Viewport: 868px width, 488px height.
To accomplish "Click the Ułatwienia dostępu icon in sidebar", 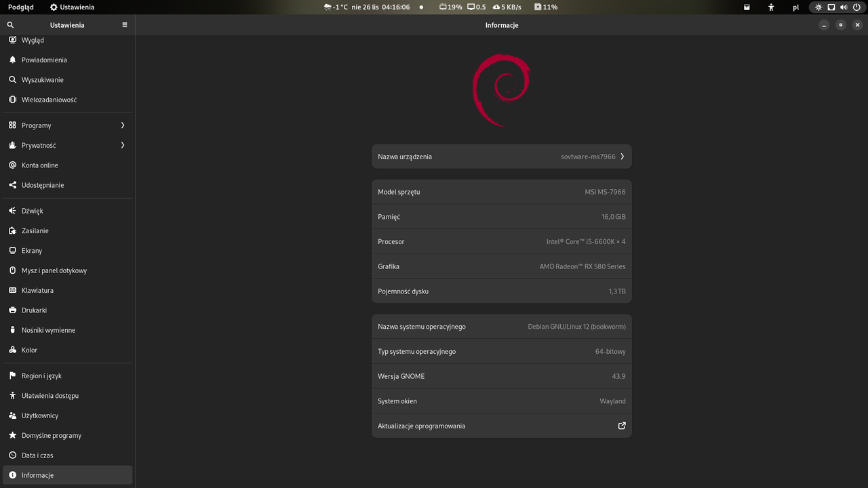I will [x=12, y=396].
